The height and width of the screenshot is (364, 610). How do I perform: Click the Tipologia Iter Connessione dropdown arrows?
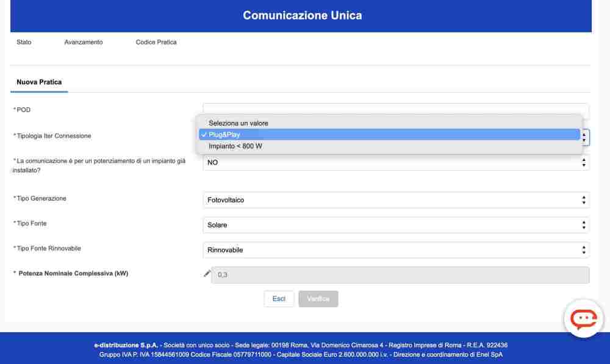(584, 137)
